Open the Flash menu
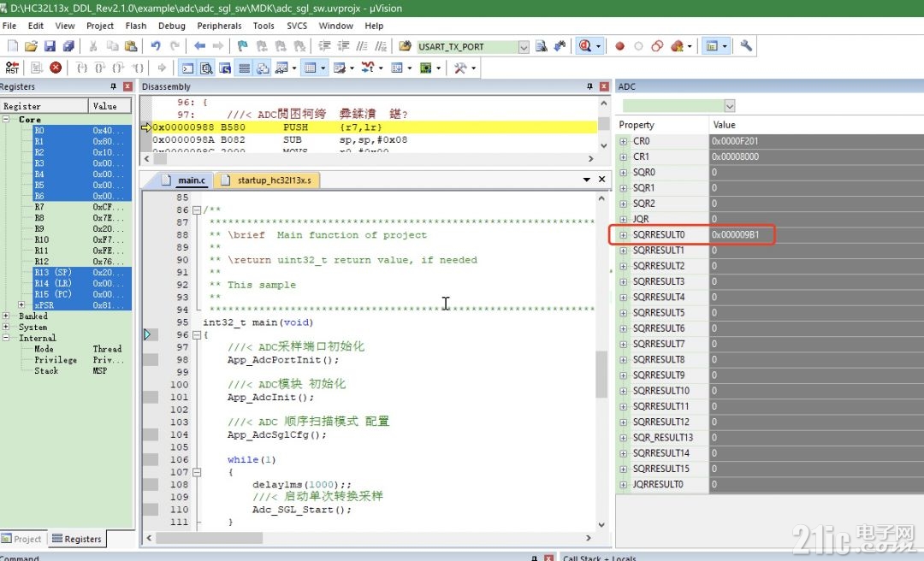The height and width of the screenshot is (561, 924). 135,26
